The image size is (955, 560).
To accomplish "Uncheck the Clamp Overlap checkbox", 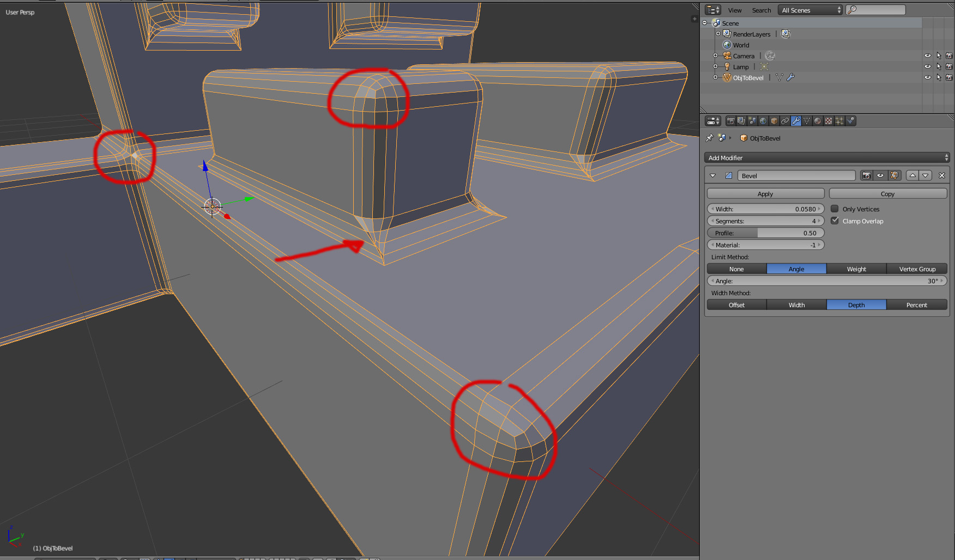I will pyautogui.click(x=835, y=221).
